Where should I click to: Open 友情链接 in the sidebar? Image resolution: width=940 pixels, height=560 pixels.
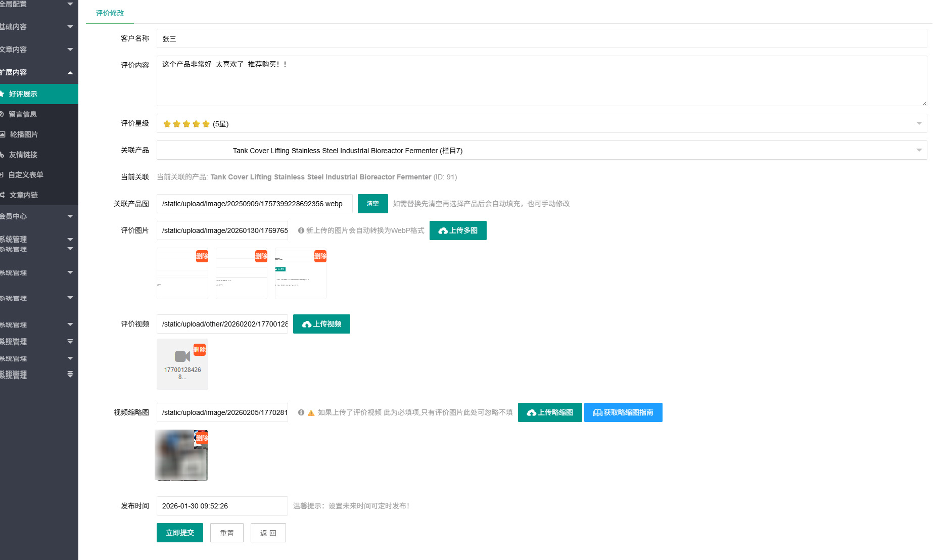(23, 155)
